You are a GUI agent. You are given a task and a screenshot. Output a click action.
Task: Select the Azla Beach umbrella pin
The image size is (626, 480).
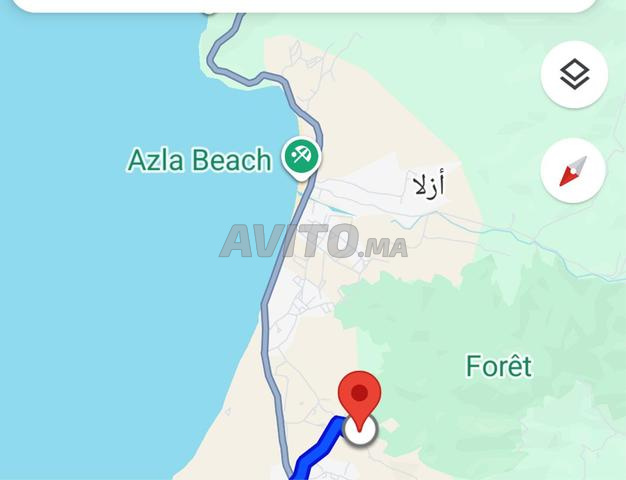(301, 158)
